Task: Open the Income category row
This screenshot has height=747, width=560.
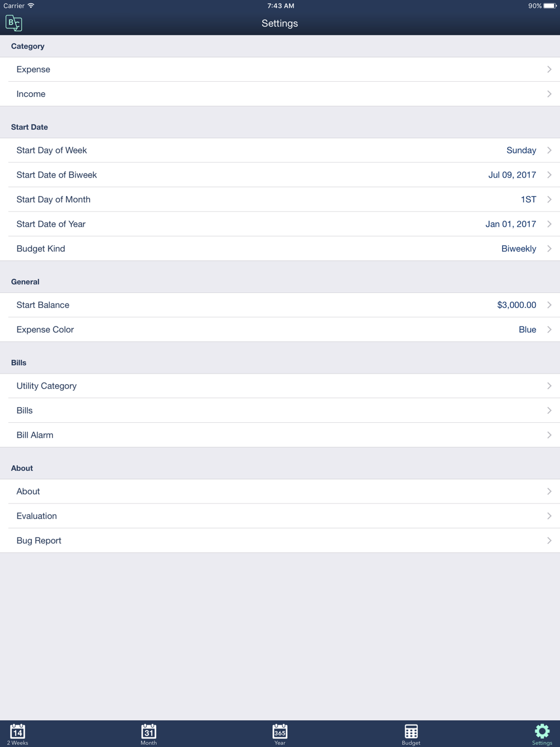Action: pyautogui.click(x=280, y=94)
